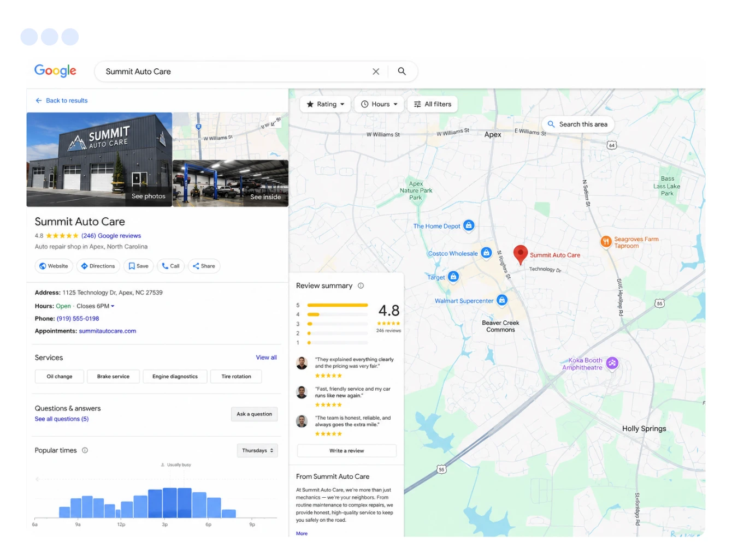Click the Koka Booth Amphitheatre pin
Screen dimensions: 732x560
pos(612,363)
